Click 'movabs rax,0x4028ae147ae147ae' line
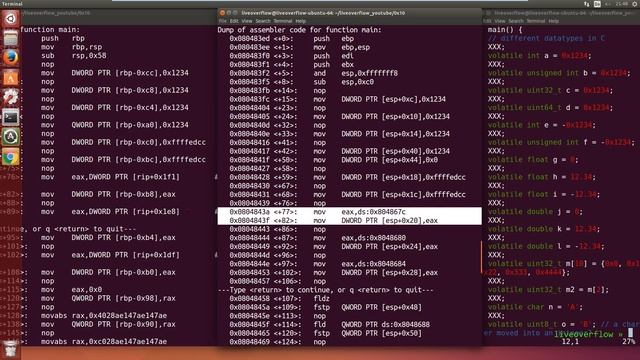The width and height of the screenshot is (640, 360). (x=104, y=316)
